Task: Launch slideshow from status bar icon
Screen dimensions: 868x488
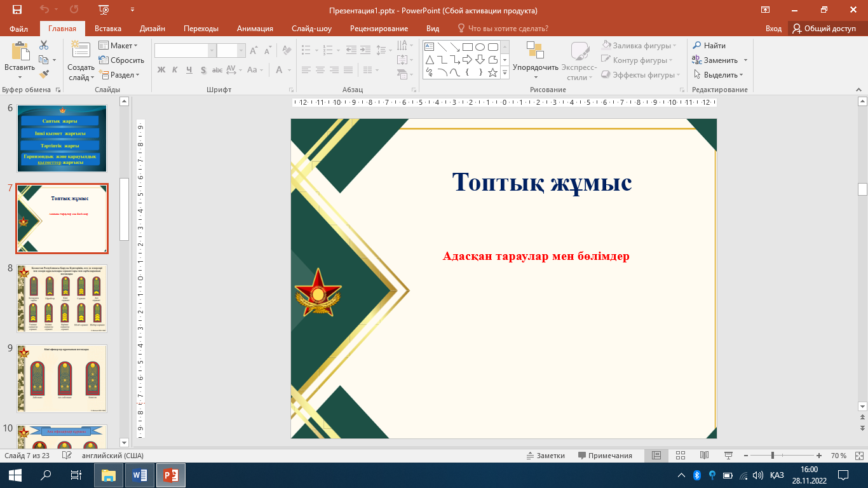Action: pos(728,456)
